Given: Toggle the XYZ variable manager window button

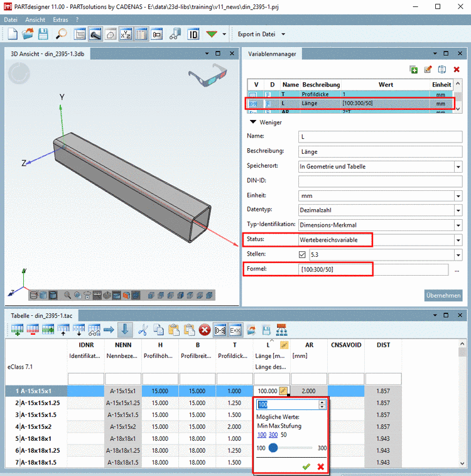Looking at the screenshot, I should pos(126,34).
